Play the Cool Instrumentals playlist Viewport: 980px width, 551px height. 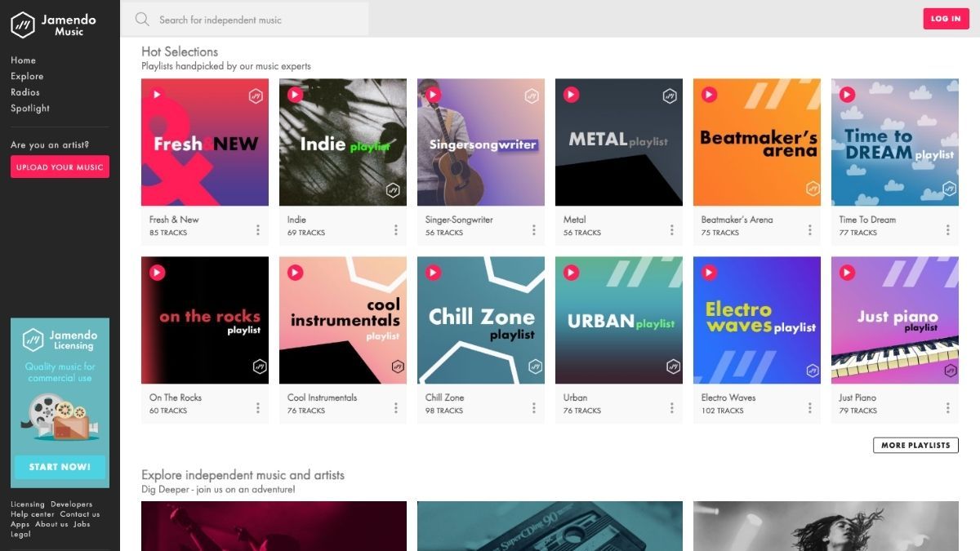tap(295, 273)
